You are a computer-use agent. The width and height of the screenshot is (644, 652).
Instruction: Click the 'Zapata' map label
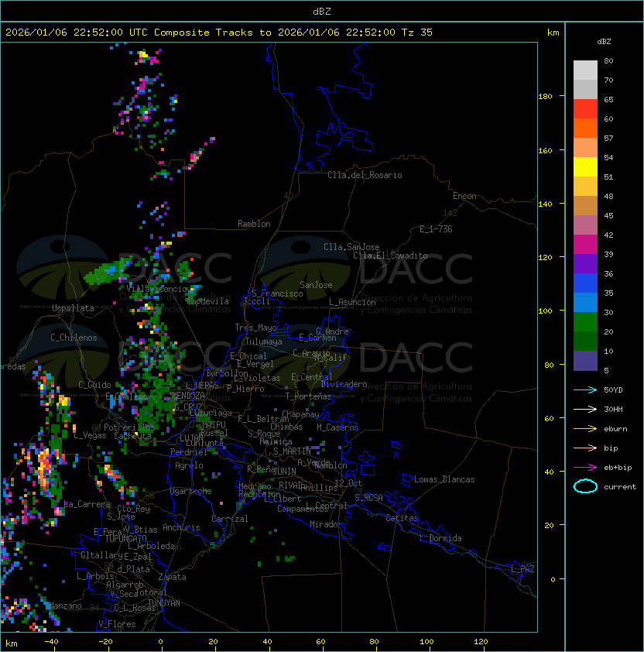click(x=172, y=577)
